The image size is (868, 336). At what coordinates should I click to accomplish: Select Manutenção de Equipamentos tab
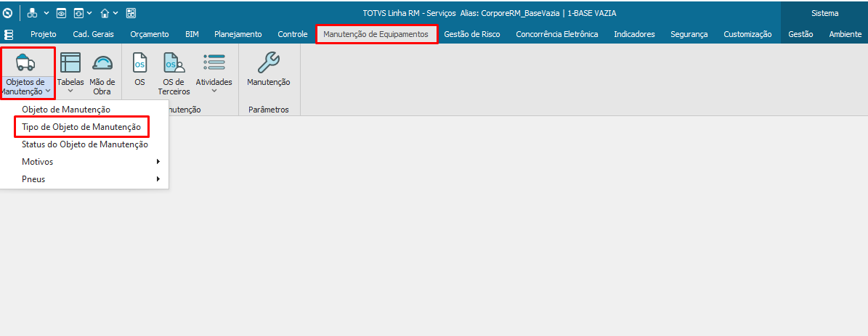376,34
